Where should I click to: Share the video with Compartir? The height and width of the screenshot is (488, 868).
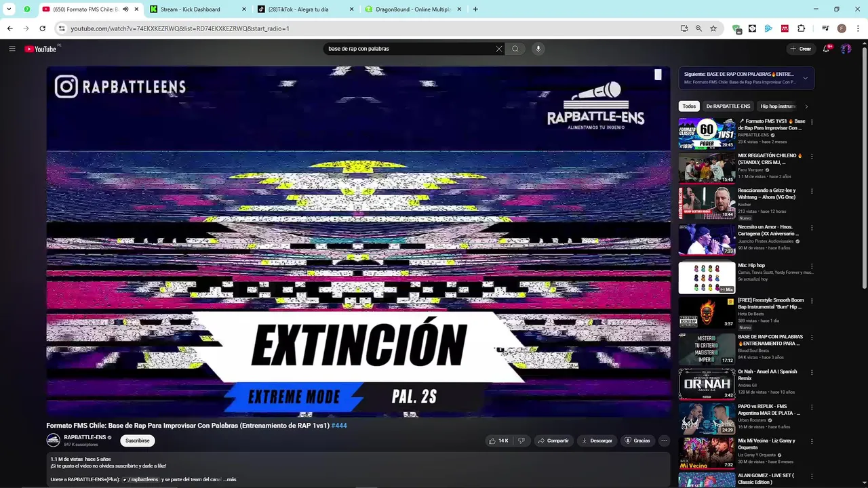click(553, 441)
